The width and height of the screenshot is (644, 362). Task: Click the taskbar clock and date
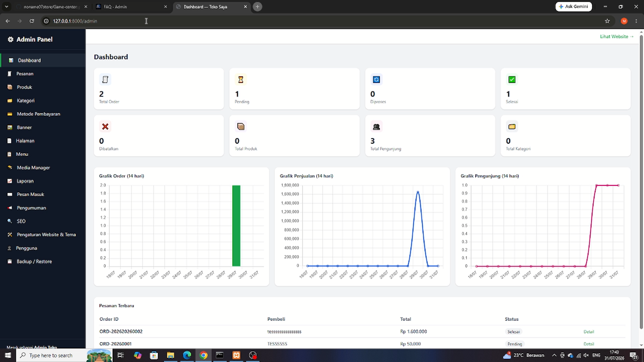(614, 355)
